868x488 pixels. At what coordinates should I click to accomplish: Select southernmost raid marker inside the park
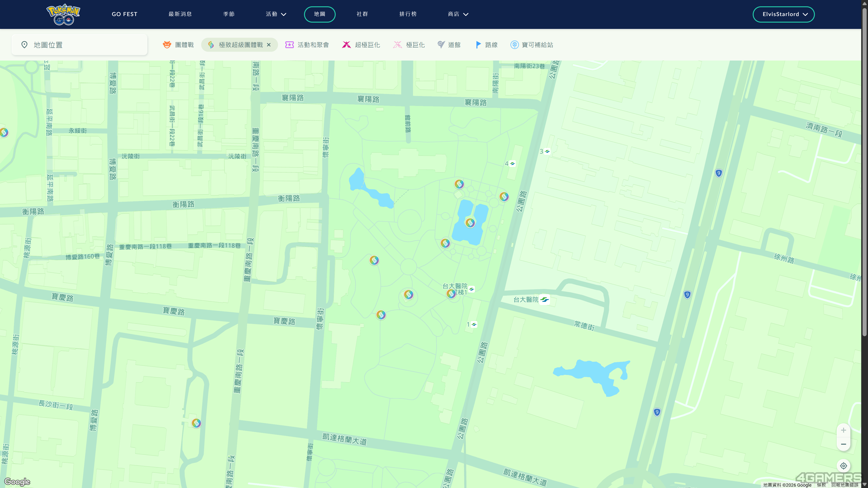[381, 314]
